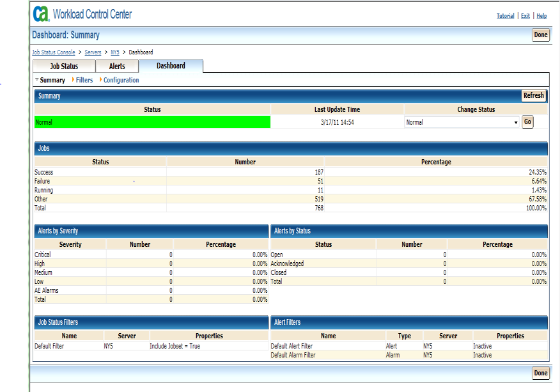
Task: Click the NY5 breadcrumb link
Action: [115, 52]
